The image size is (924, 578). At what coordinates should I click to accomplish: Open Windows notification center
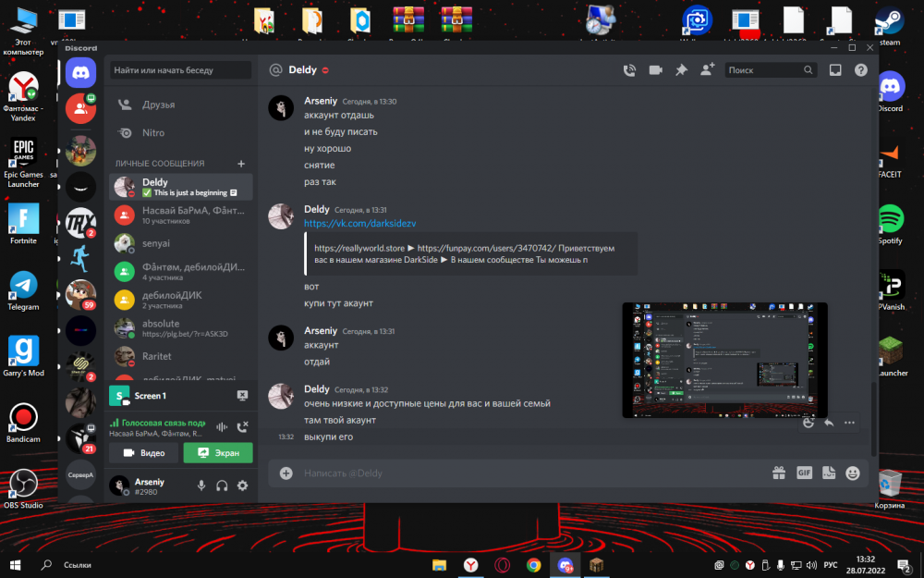905,566
